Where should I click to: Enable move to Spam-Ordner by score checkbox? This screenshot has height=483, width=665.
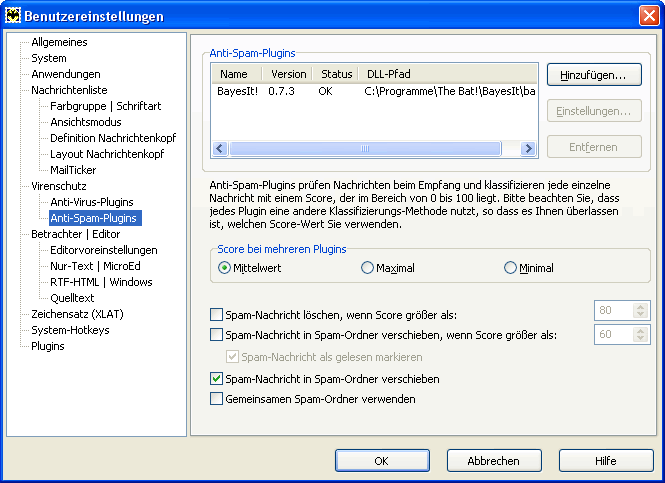click(x=216, y=335)
